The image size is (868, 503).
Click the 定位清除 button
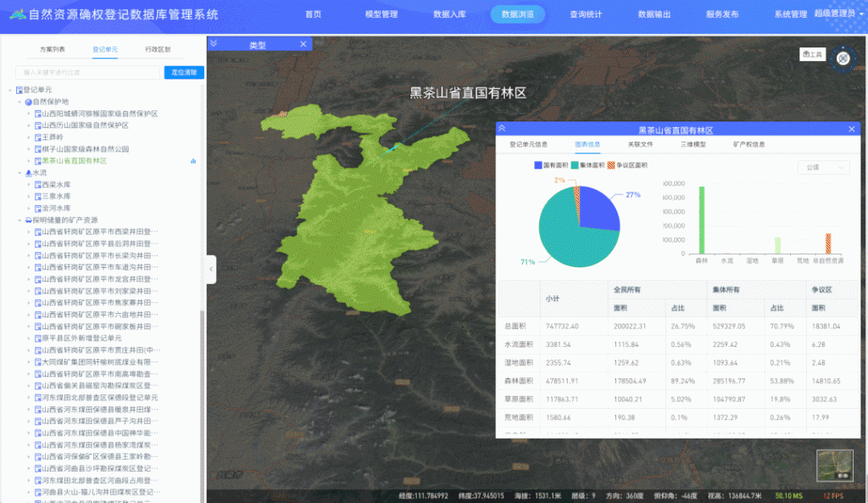pyautogui.click(x=184, y=73)
